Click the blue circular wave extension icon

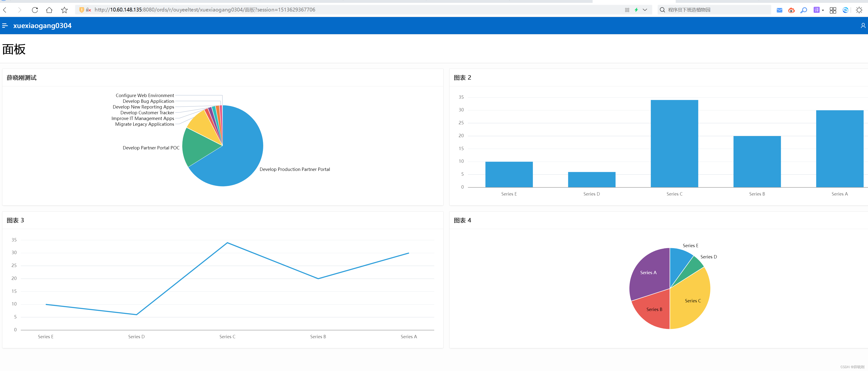(x=845, y=10)
